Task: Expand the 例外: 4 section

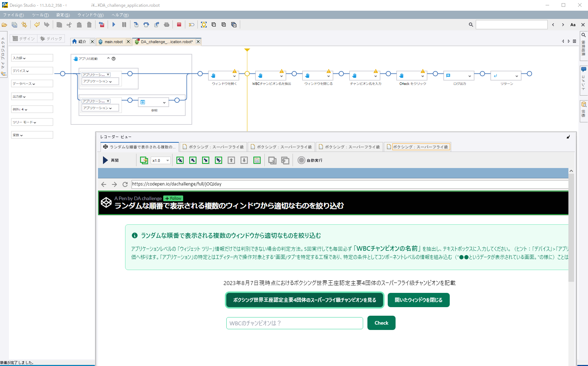Action: (32, 109)
